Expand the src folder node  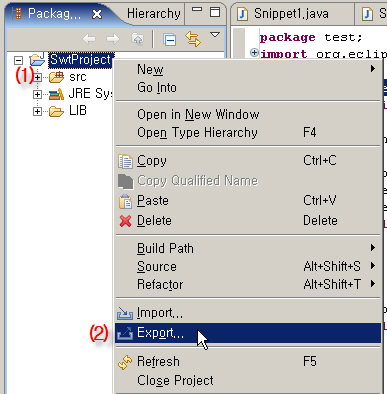pyautogui.click(x=37, y=78)
